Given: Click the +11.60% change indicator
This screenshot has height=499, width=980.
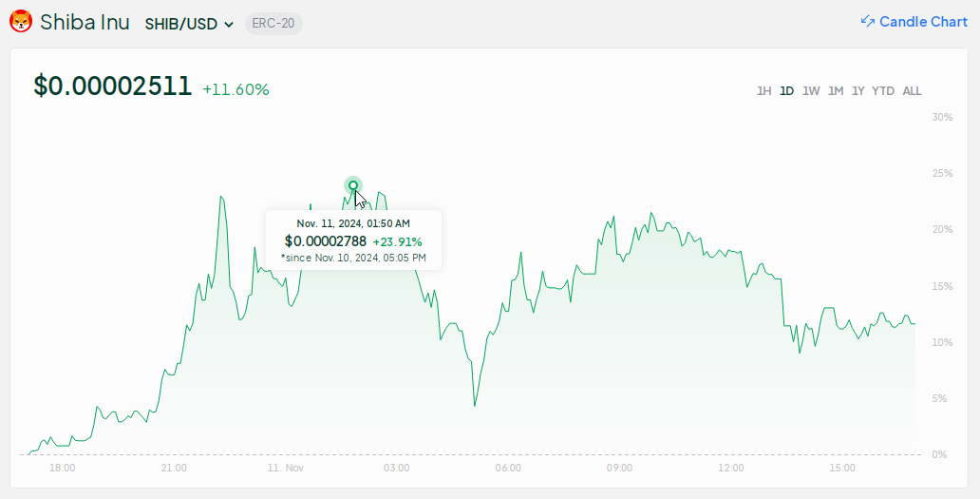Looking at the screenshot, I should click(236, 89).
